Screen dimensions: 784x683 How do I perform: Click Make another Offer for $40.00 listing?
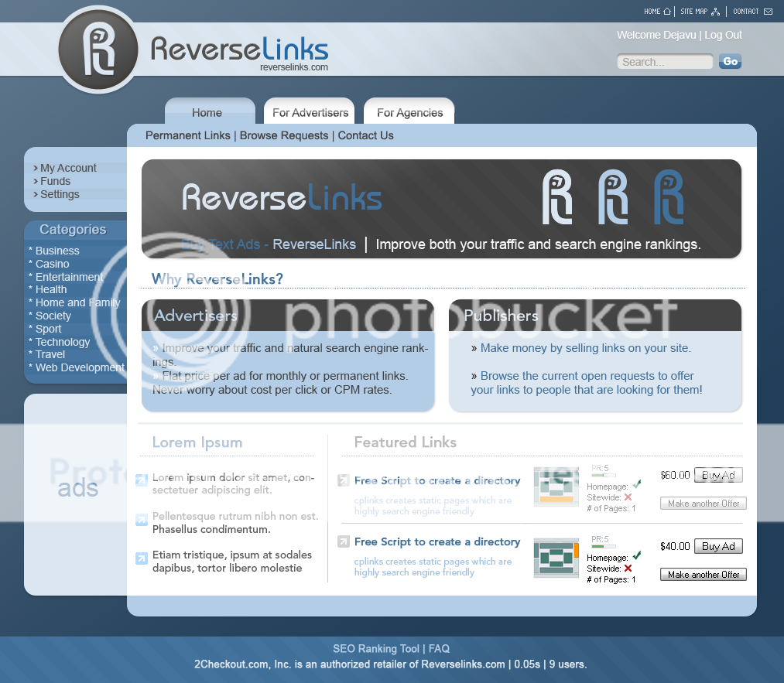pyautogui.click(x=704, y=575)
